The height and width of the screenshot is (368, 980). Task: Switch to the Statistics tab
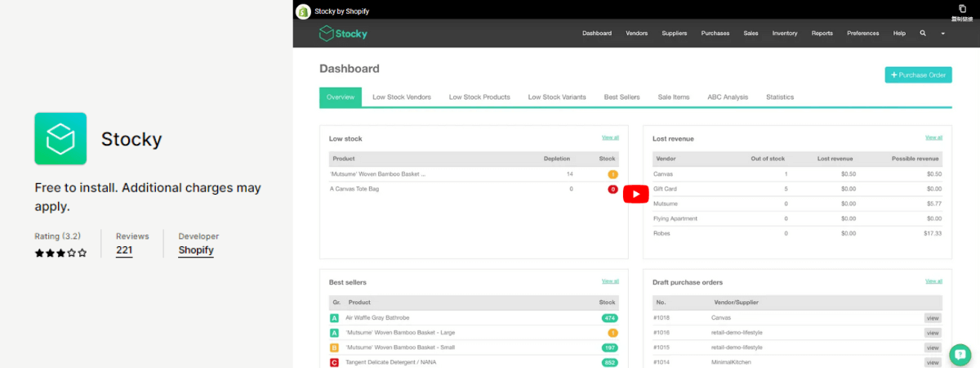coord(780,97)
